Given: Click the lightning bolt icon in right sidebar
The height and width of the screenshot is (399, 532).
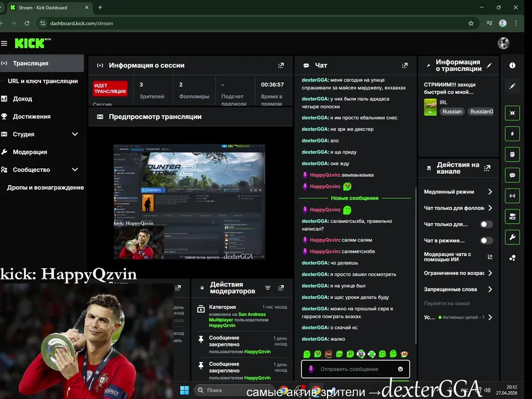Looking at the screenshot, I should pyautogui.click(x=512, y=134).
